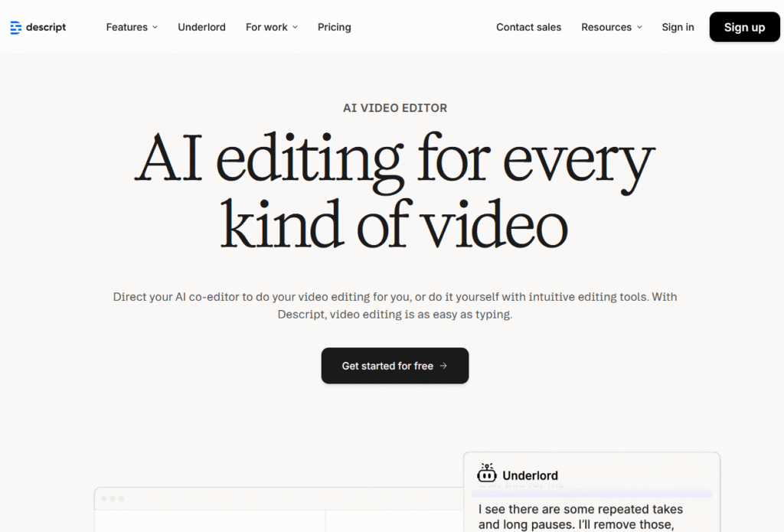Click the Underlord robot icon
784x532 pixels.
(x=487, y=473)
